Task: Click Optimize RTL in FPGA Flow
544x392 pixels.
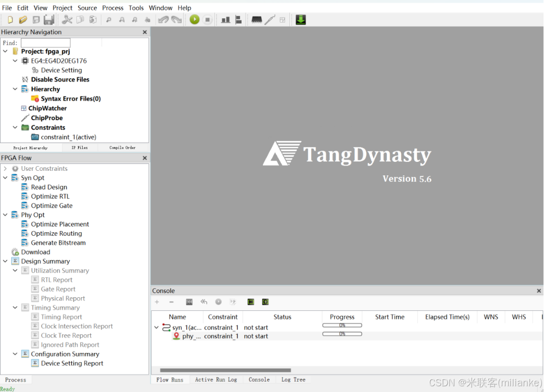Action: tap(50, 196)
